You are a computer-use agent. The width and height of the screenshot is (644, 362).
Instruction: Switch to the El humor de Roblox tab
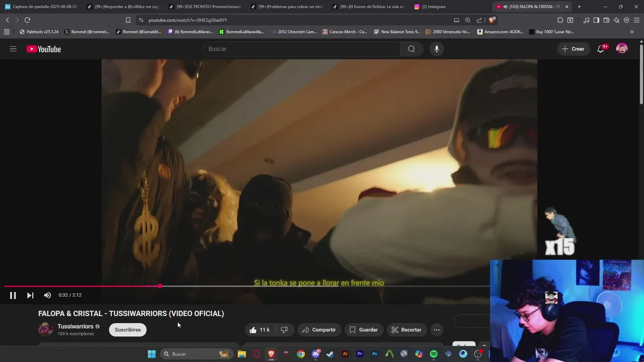pyautogui.click(x=369, y=7)
